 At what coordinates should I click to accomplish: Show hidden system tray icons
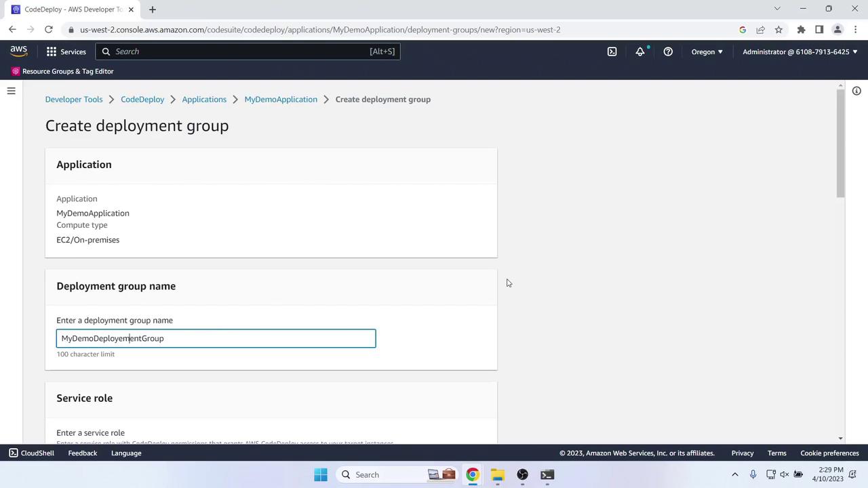tap(734, 474)
